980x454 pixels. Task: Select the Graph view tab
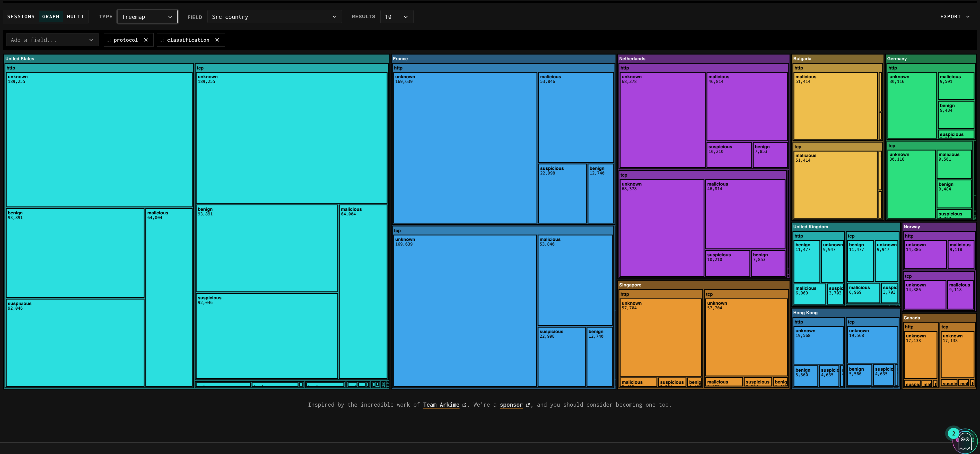click(x=51, y=17)
